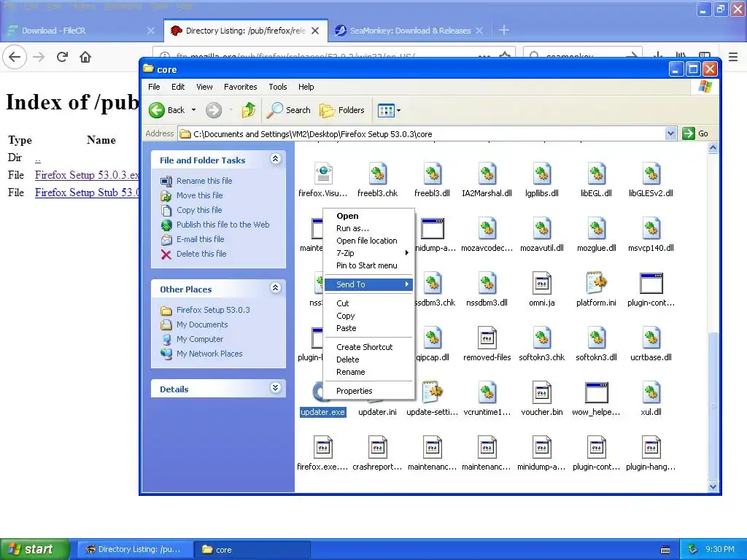Collapse the Other Places panel
Image resolution: width=747 pixels, height=560 pixels.
click(275, 287)
